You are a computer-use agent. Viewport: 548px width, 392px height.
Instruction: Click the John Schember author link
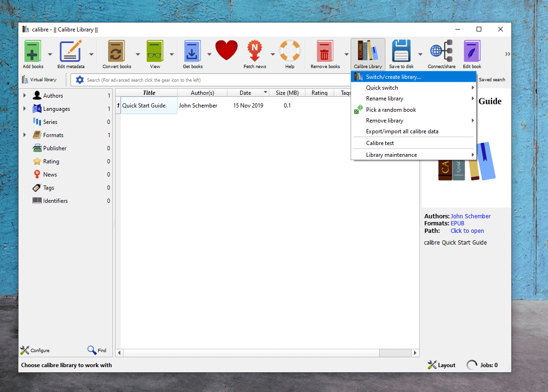click(x=470, y=216)
